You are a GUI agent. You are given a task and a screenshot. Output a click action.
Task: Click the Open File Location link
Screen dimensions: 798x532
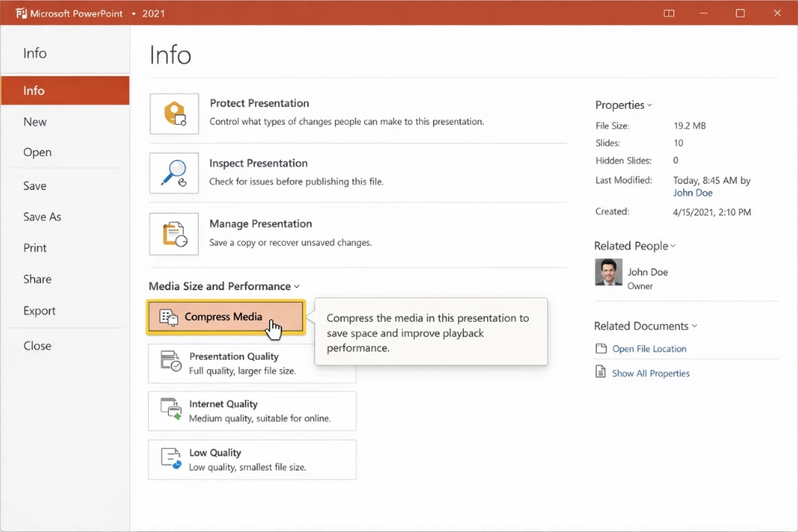[649, 349]
